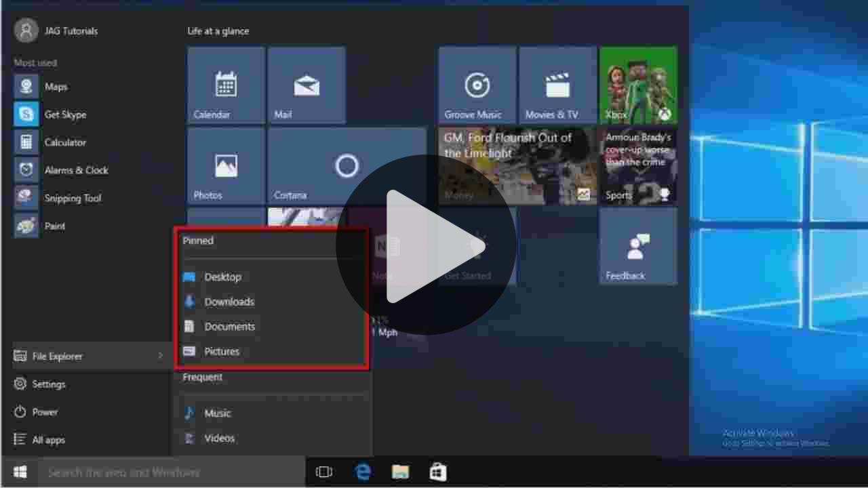868x488 pixels.
Task: Open the Sports news tile
Action: (638, 166)
